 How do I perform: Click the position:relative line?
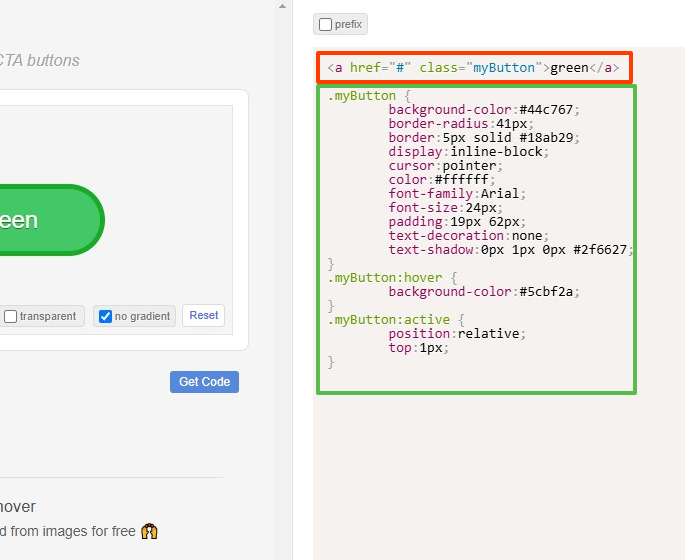457,333
